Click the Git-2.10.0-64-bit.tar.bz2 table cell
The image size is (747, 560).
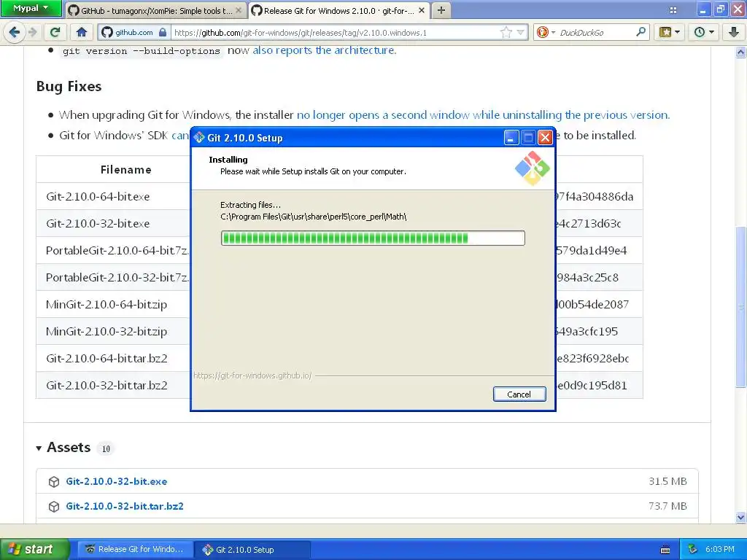click(113, 358)
